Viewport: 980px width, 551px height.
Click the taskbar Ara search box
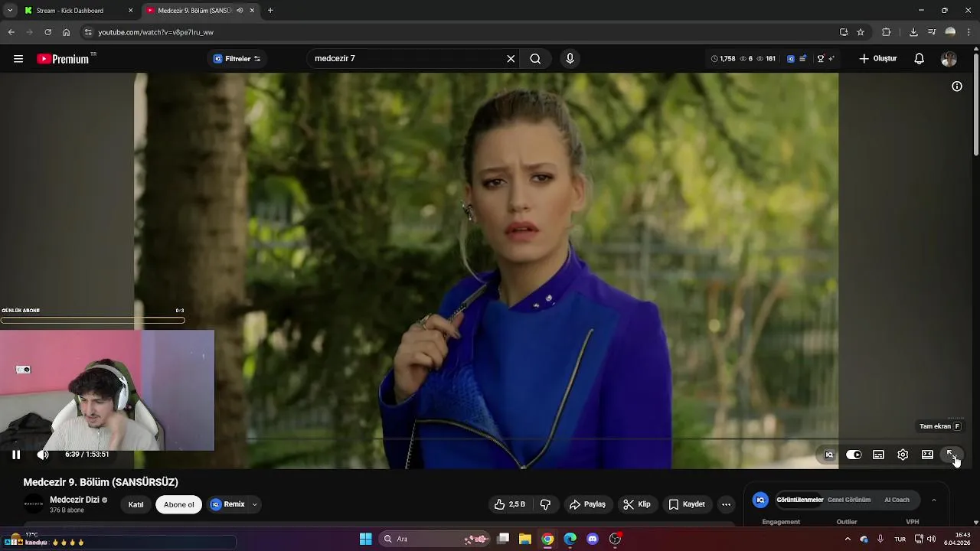434,539
